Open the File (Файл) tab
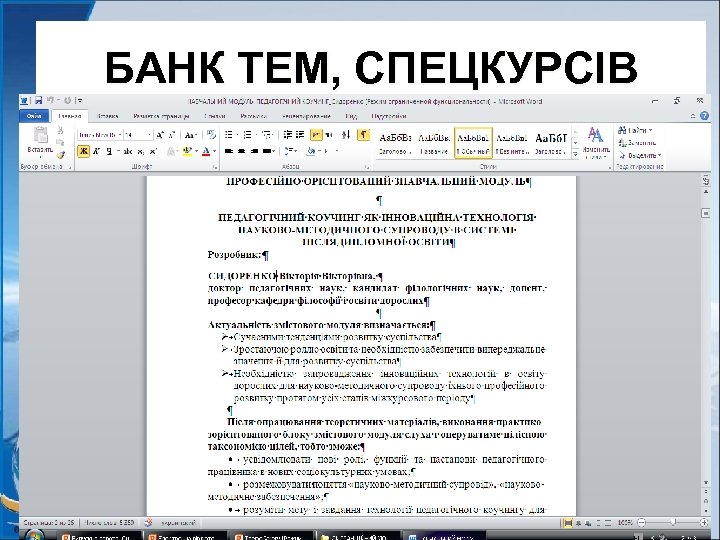This screenshot has height=540, width=720. tap(34, 116)
